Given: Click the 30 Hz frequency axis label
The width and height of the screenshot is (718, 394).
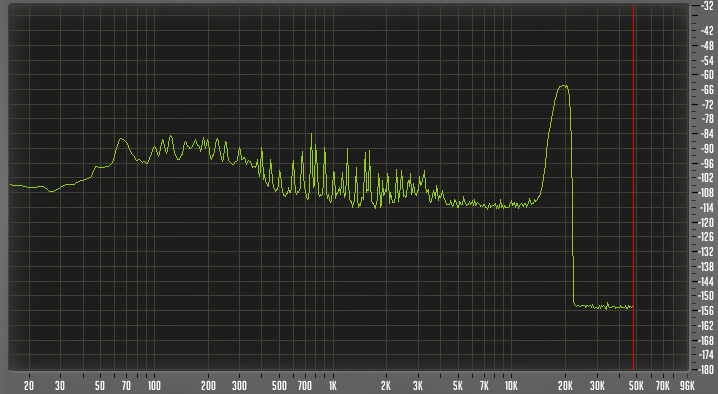Looking at the screenshot, I should pos(60,386).
